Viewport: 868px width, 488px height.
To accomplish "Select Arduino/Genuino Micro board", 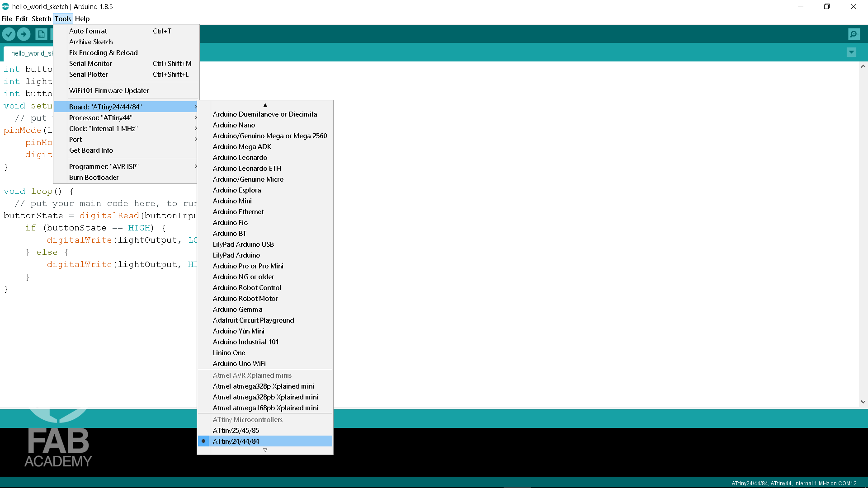I will coord(265,179).
